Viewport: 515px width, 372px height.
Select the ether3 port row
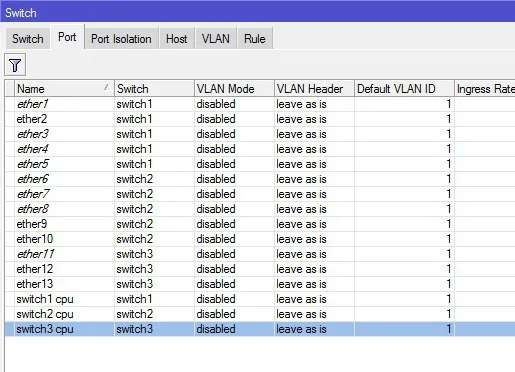click(260, 134)
